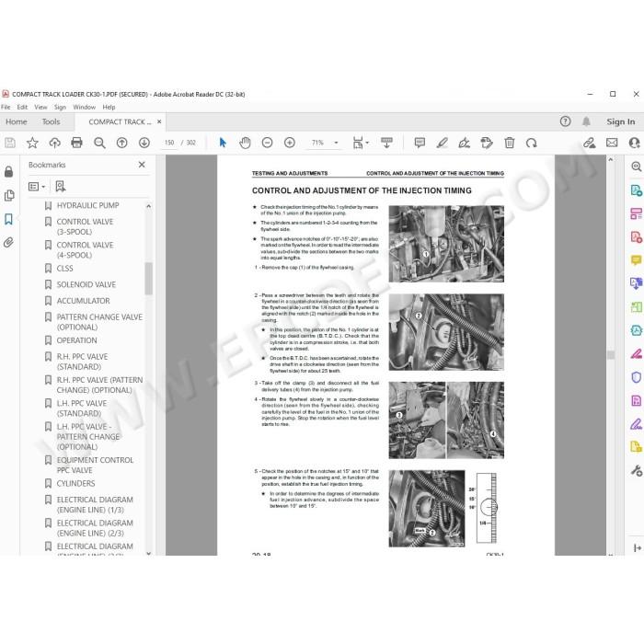The height and width of the screenshot is (644, 644).
Task: Open the View menu
Action: pos(40,107)
